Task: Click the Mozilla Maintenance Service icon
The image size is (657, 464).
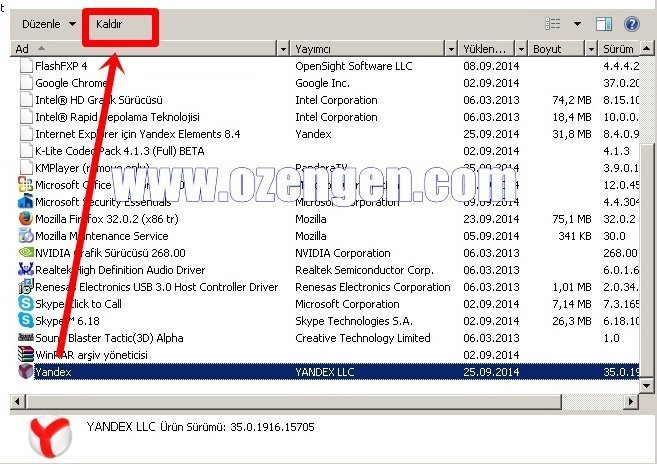Action: point(26,236)
